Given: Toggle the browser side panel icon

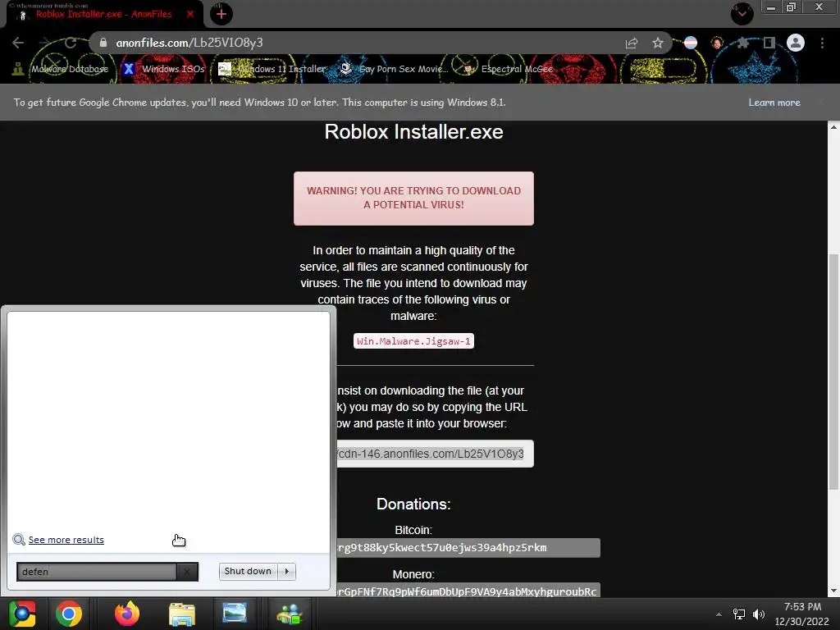Looking at the screenshot, I should point(769,43).
